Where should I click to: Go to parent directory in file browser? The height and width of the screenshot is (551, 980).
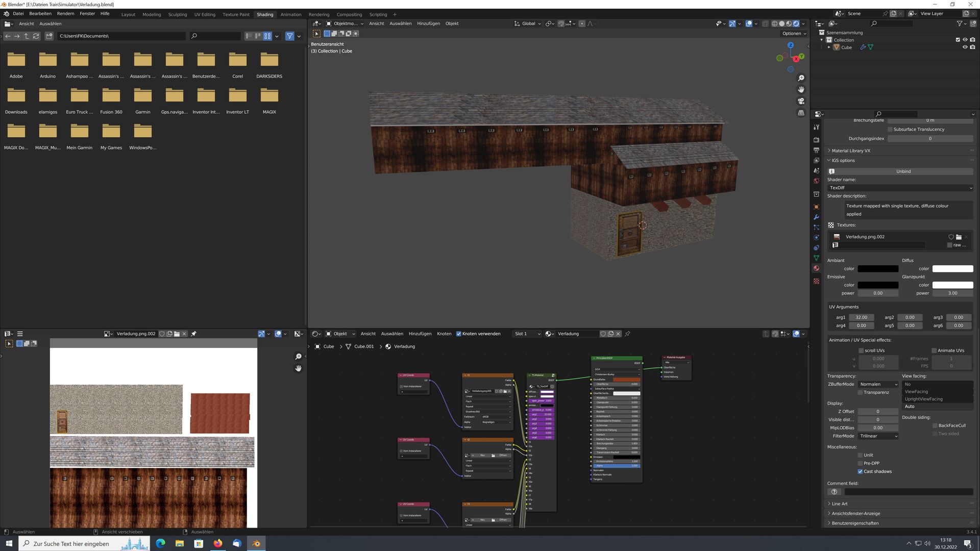tap(26, 36)
